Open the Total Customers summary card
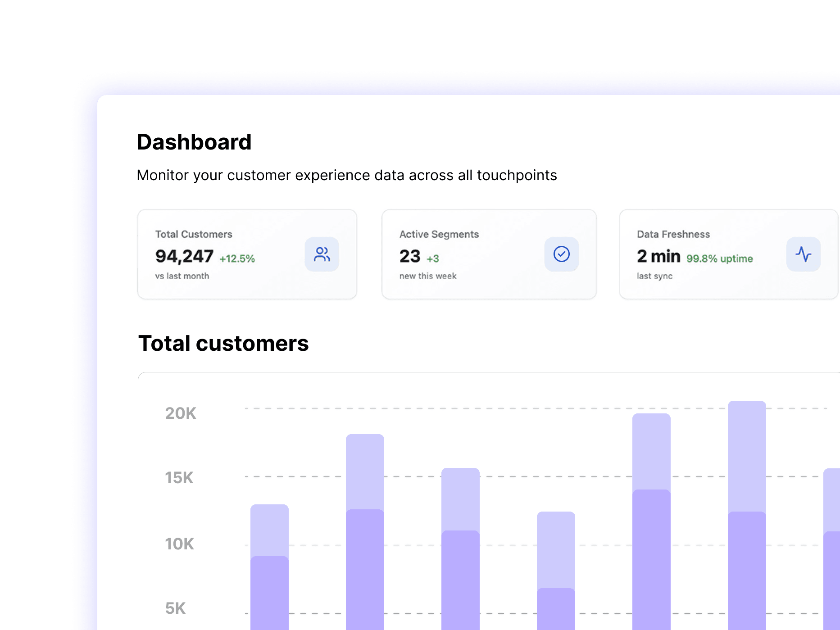Screen dimensions: 840x630 247,254
